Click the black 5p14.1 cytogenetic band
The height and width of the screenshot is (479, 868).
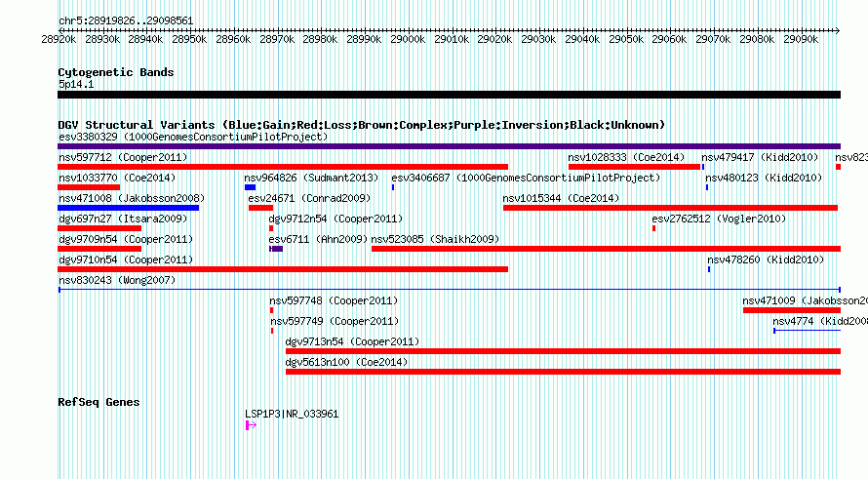coord(449,95)
